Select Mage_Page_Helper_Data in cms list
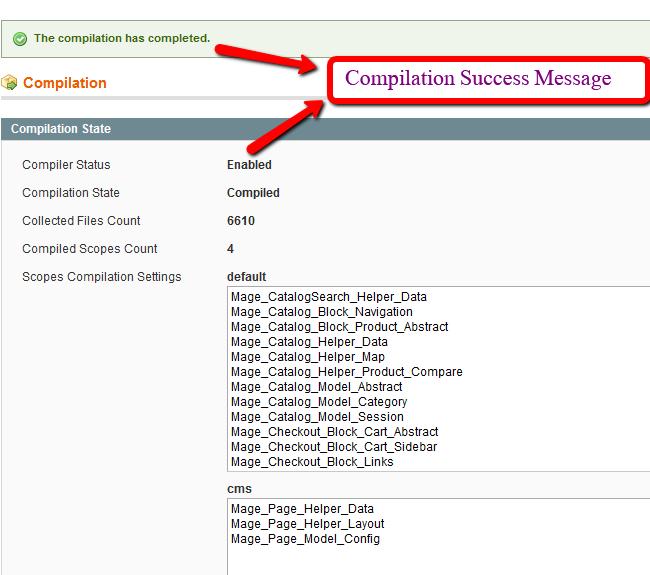The width and height of the screenshot is (650, 575). [x=302, y=509]
